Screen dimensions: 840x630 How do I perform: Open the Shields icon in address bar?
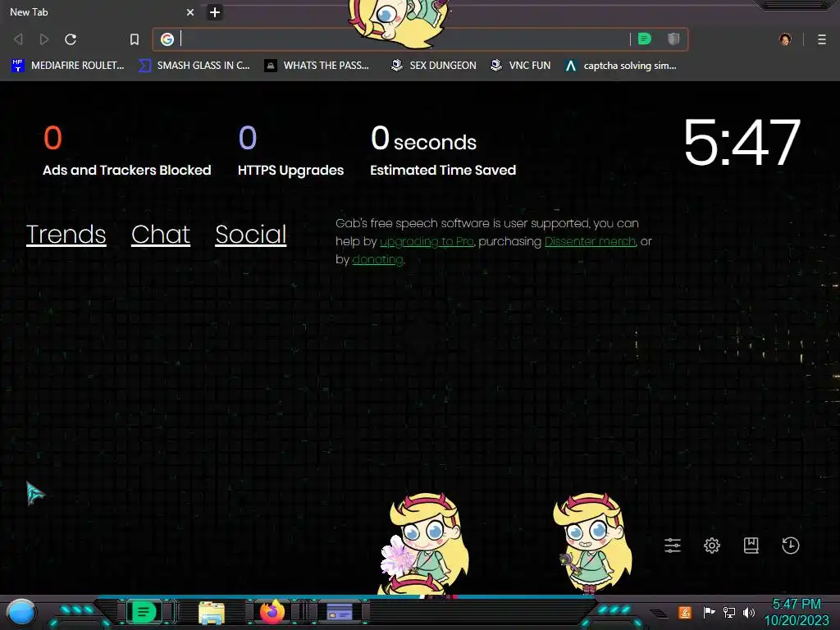tap(673, 39)
